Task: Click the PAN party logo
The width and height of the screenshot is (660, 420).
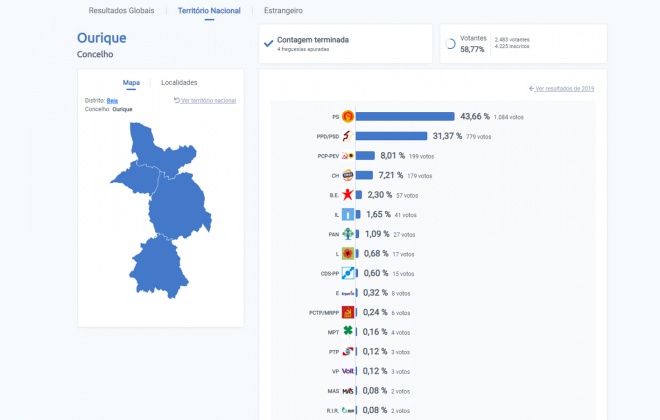Action: pyautogui.click(x=348, y=234)
